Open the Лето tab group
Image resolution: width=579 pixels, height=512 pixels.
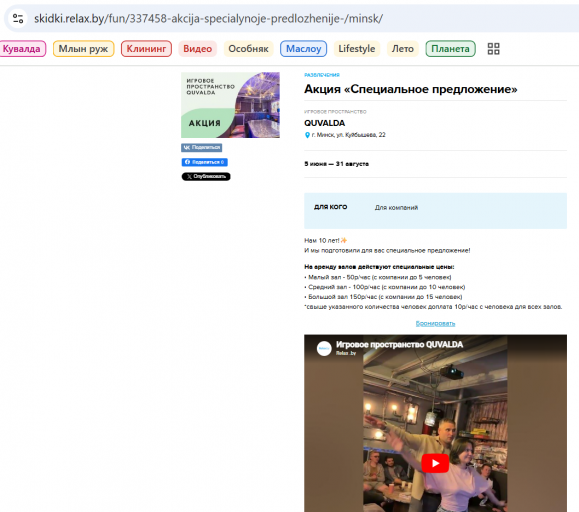point(402,49)
